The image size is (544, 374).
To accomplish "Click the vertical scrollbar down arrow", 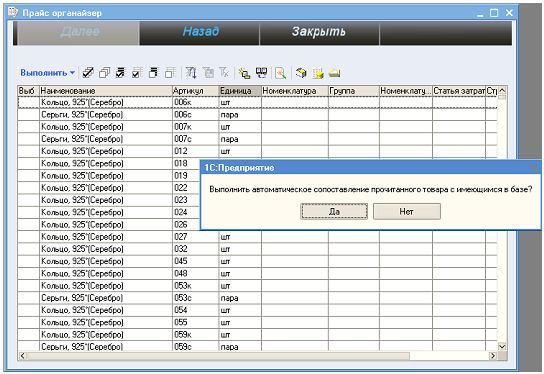I will (502, 346).
